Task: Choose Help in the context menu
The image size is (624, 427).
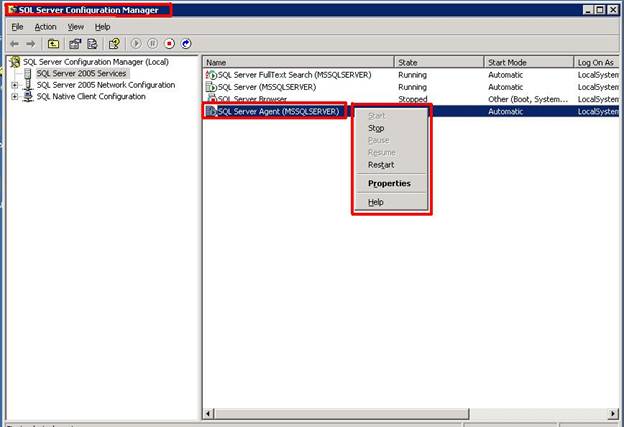Action: point(390,202)
